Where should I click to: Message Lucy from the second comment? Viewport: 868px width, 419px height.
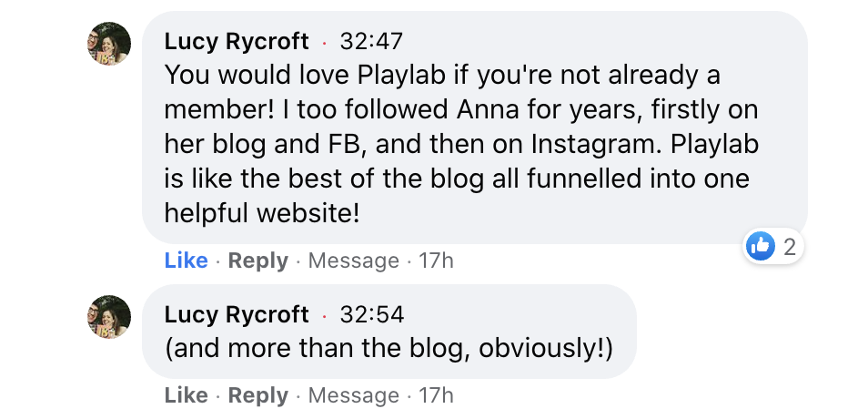[x=353, y=395]
